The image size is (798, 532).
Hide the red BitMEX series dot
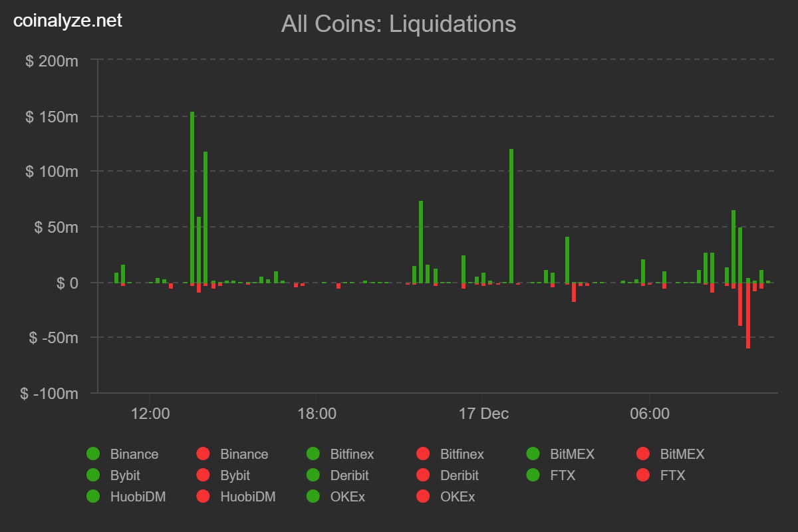pos(643,454)
